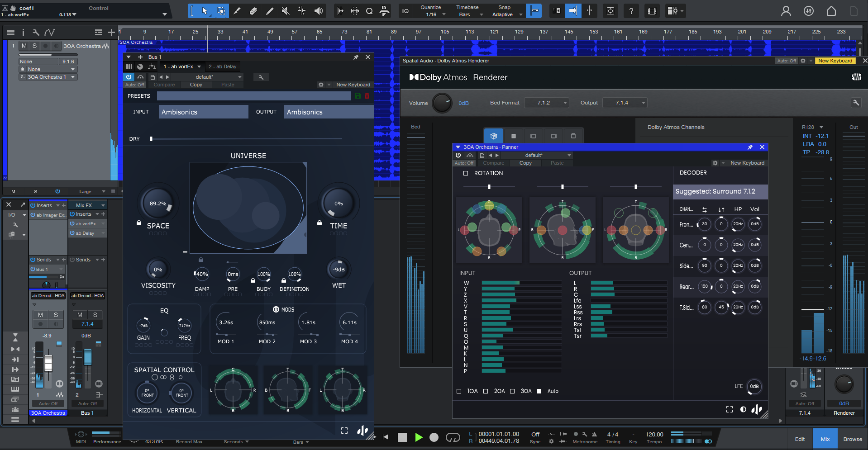
Task: Select the Listen speaker tool
Action: coord(319,11)
